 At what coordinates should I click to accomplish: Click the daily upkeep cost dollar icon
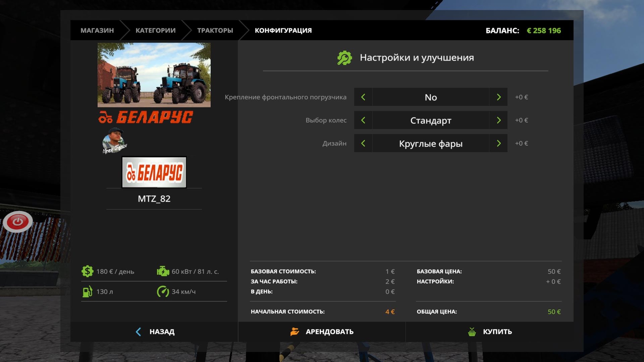click(87, 271)
